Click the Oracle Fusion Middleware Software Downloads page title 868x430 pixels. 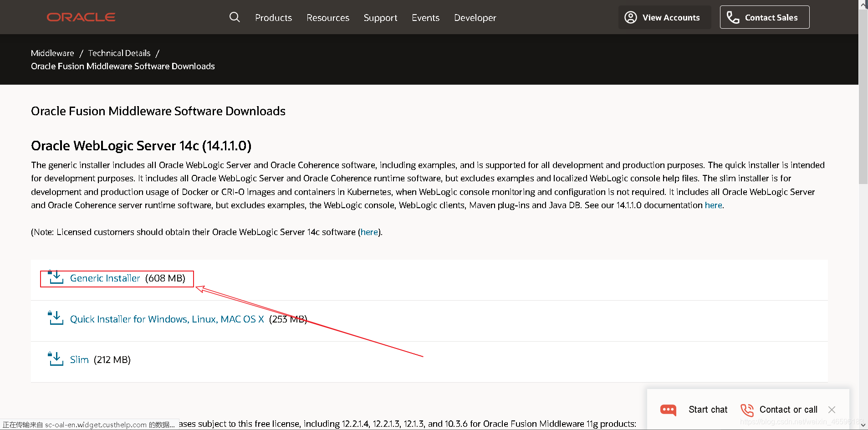[158, 111]
